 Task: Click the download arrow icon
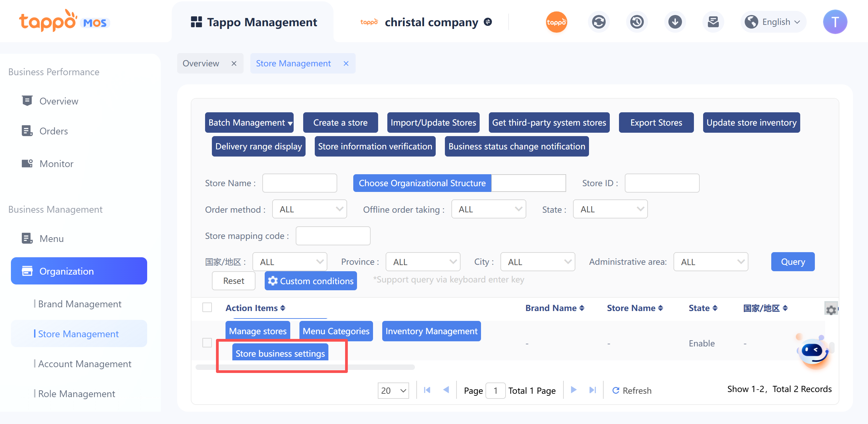[675, 22]
